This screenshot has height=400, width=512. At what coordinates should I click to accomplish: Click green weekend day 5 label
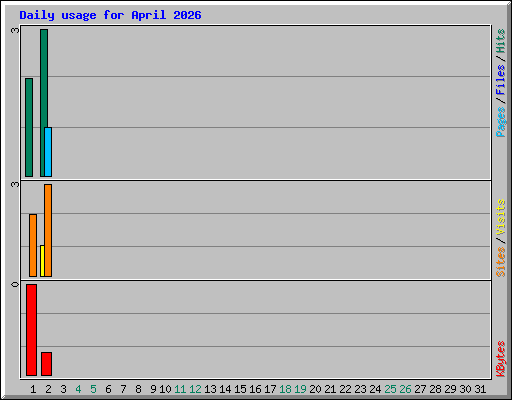pyautogui.click(x=93, y=389)
